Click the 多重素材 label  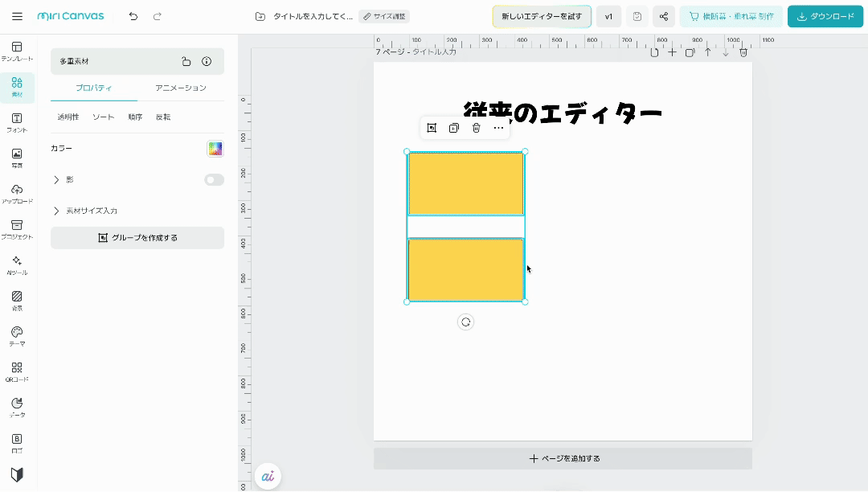click(74, 61)
